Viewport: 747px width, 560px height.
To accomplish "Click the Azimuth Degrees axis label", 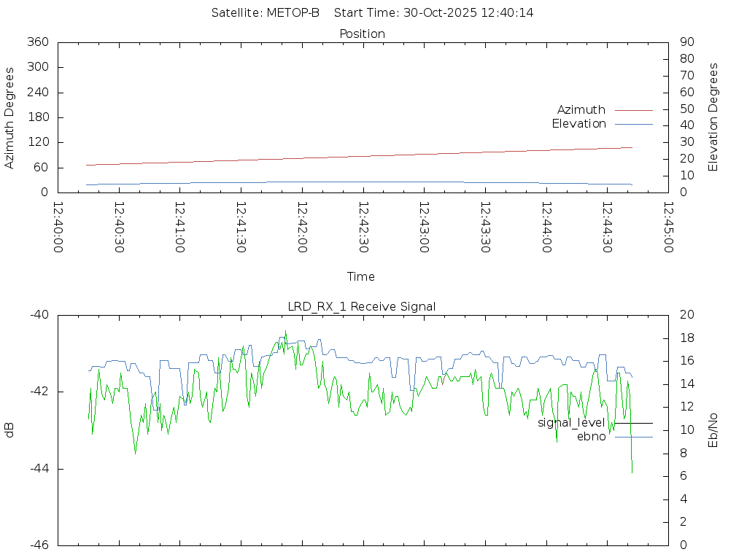I will tap(9, 117).
